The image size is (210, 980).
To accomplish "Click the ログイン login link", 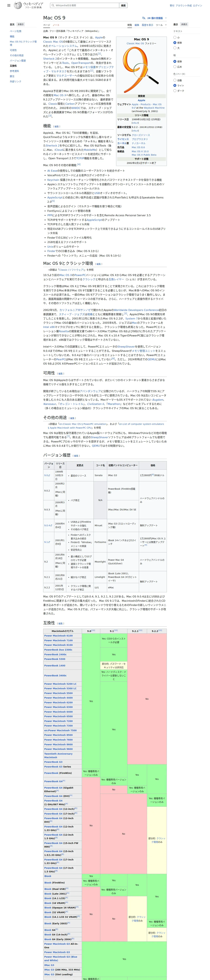I will 197,5.
